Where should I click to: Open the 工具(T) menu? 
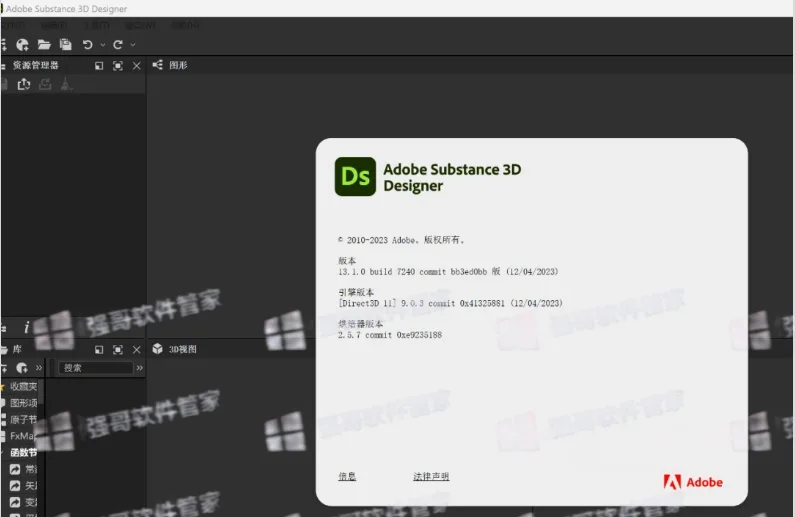pos(96,25)
